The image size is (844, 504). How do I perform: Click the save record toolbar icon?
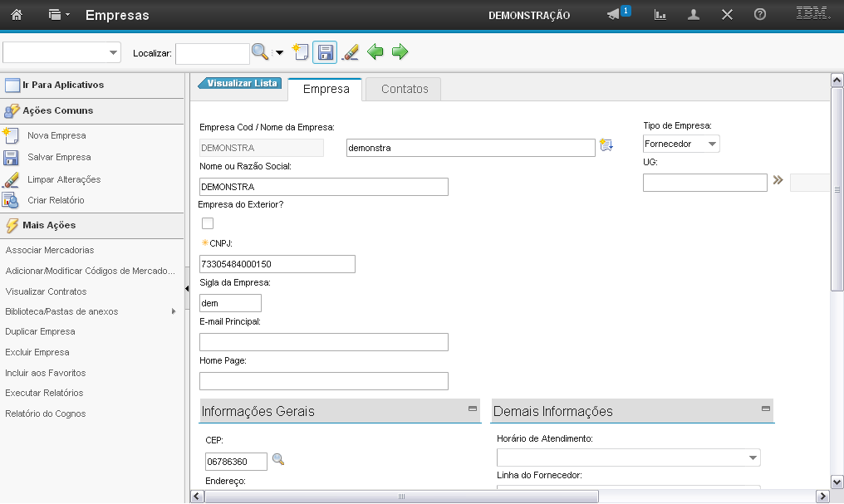(326, 52)
